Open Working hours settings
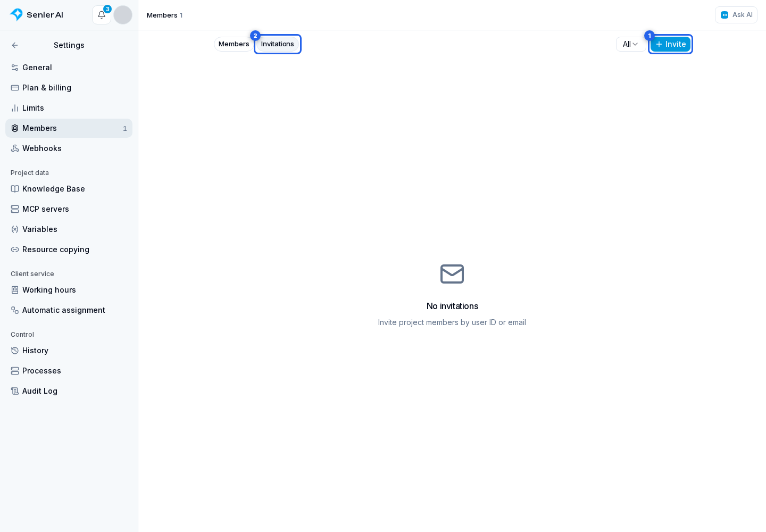Viewport: 766px width, 532px height. click(x=69, y=290)
